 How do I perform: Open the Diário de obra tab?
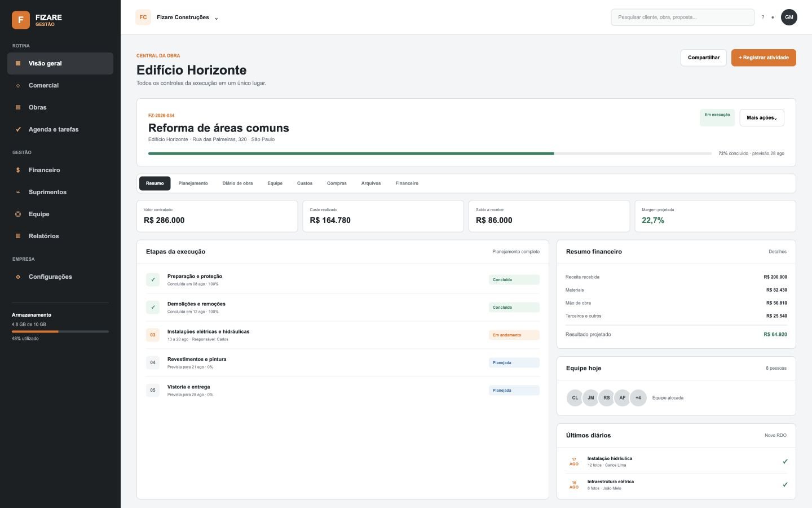(237, 183)
